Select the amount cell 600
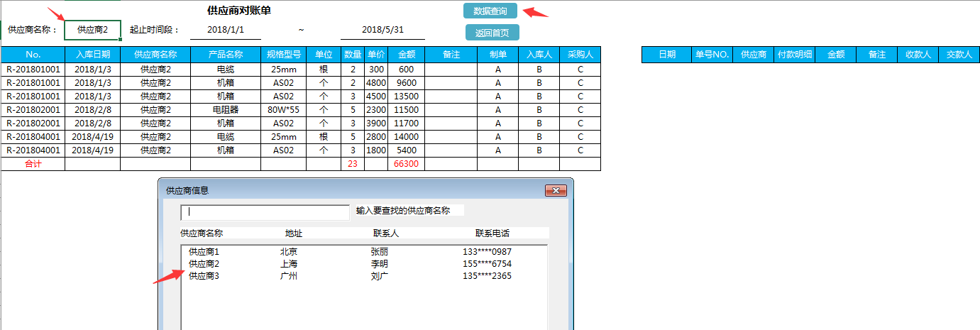980x330 pixels. point(407,70)
